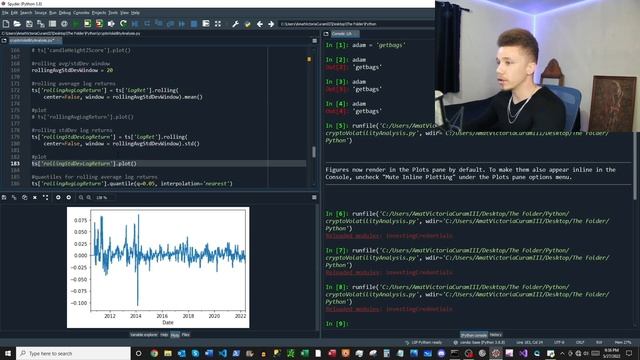The height and width of the screenshot is (360, 640).
Task: Maximize current pane toolbar icon
Action: 218,24
